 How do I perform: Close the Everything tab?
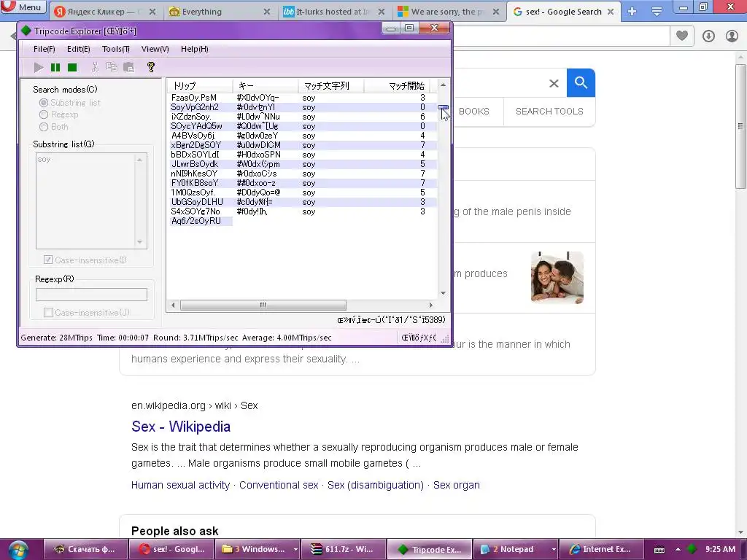[x=267, y=12]
